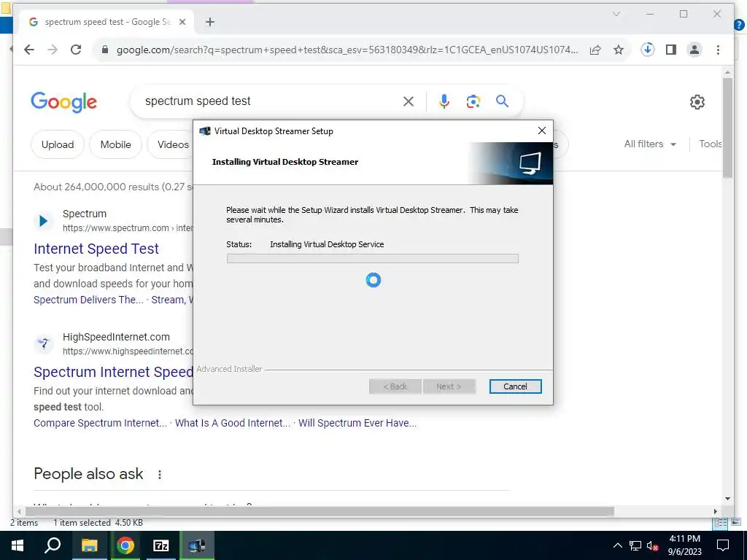Open Will Spectrum Ever Have... link

(357, 423)
